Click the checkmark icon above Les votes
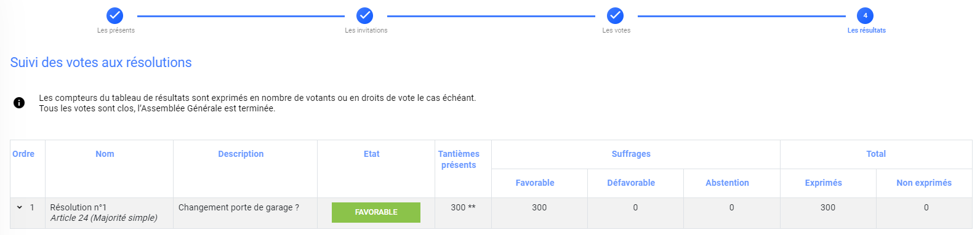The width and height of the screenshot is (980, 235). click(x=615, y=15)
